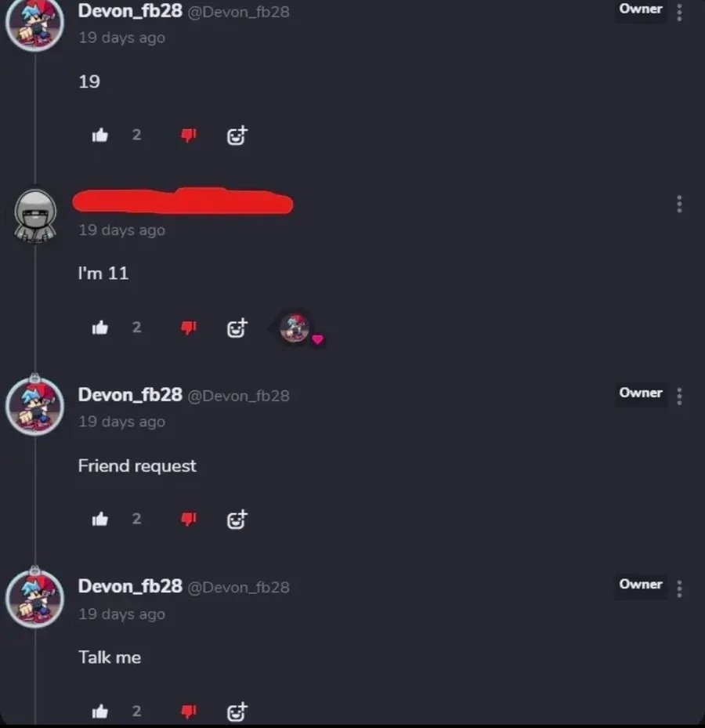The image size is (705, 728).
Task: Dislike the "Friend request" comment
Action: pyautogui.click(x=189, y=519)
